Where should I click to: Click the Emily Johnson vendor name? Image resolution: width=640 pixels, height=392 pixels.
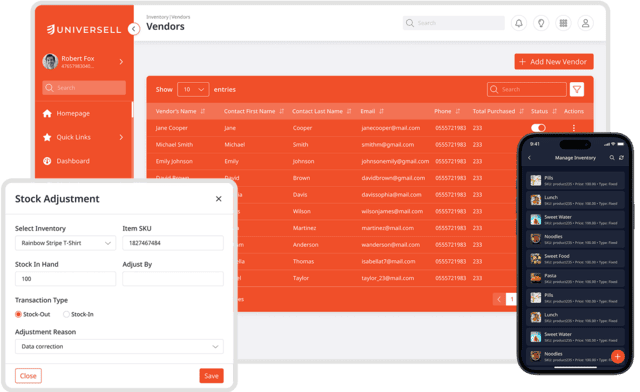[x=174, y=161]
